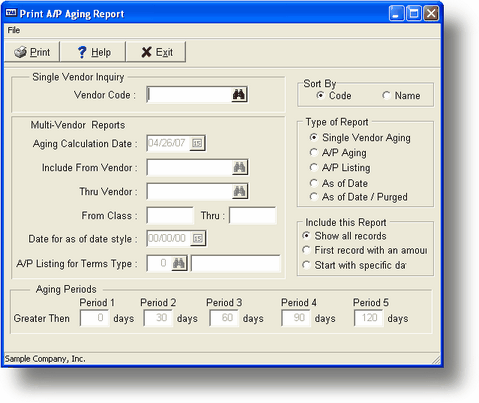Click the Terms Type lookup binoculars icon

tap(179, 263)
